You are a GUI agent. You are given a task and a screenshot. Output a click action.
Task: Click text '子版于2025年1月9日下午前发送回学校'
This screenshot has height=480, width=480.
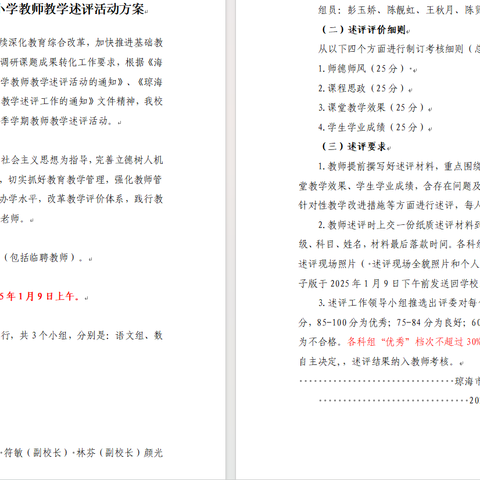(x=389, y=283)
